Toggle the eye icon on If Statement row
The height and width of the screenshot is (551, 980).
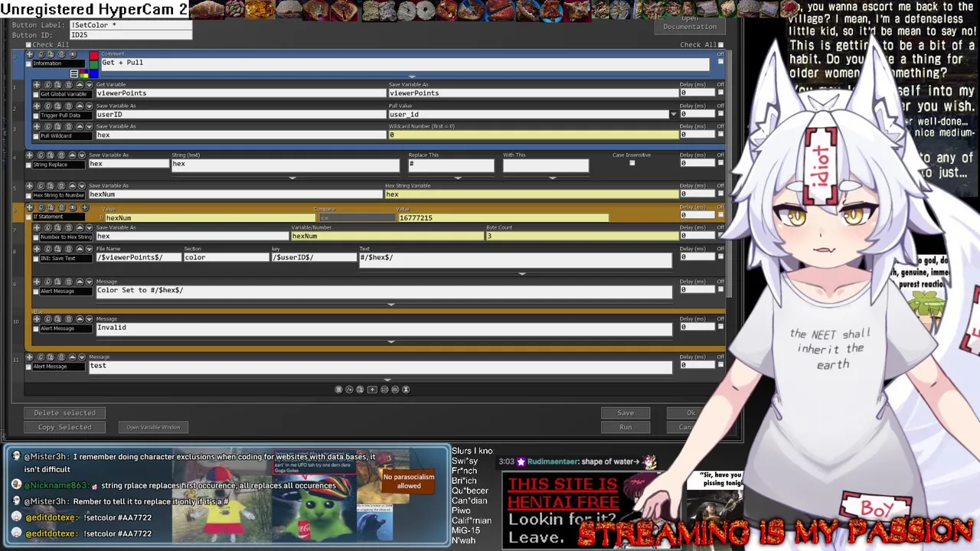click(x=73, y=207)
